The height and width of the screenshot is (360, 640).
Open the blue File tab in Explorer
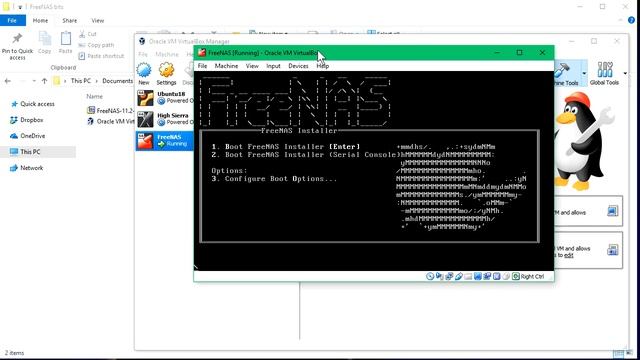[x=12, y=20]
